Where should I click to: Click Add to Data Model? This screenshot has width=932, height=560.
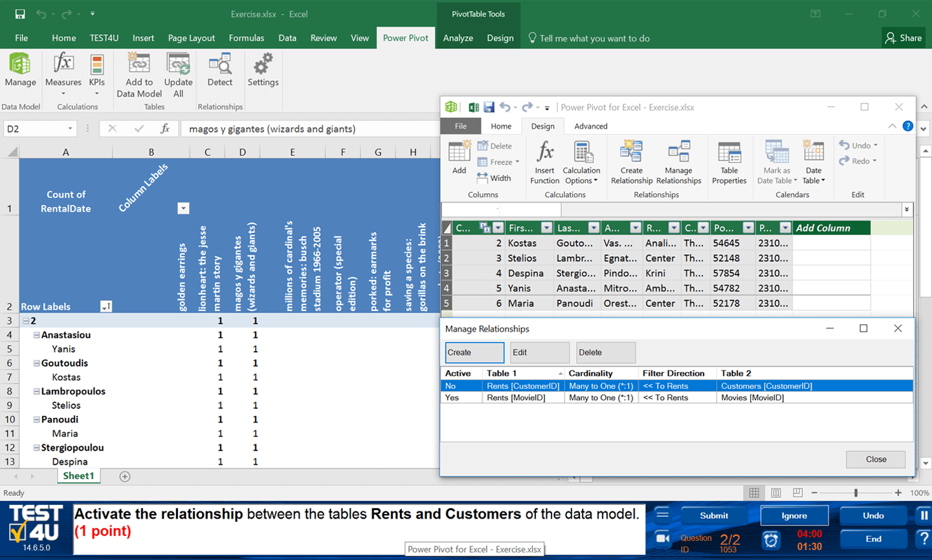[x=139, y=75]
